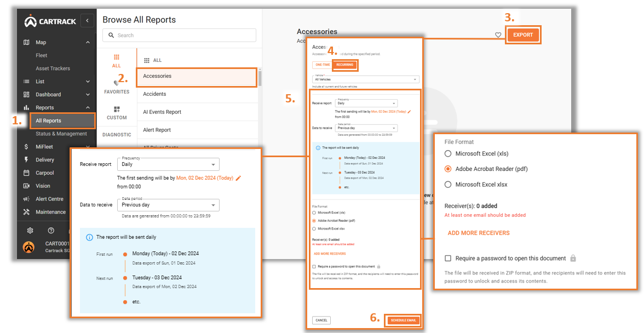644x333 pixels.
Task: Collapse the Map menu chevron
Action: click(88, 42)
